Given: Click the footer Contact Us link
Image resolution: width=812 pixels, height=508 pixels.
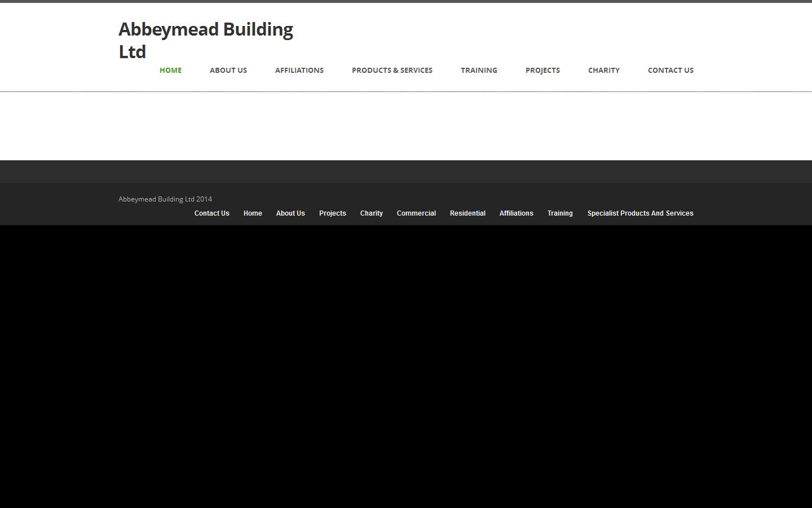Looking at the screenshot, I should [211, 213].
